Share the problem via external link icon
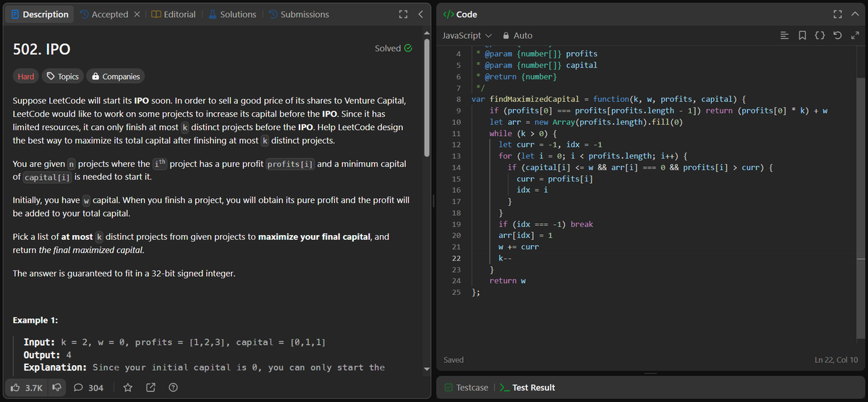 [x=150, y=388]
